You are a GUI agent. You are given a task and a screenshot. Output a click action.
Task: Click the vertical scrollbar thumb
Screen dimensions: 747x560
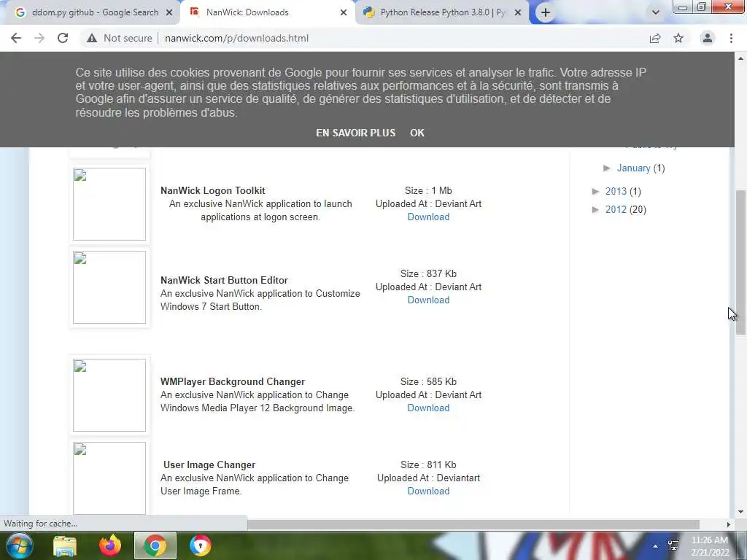coord(740,262)
